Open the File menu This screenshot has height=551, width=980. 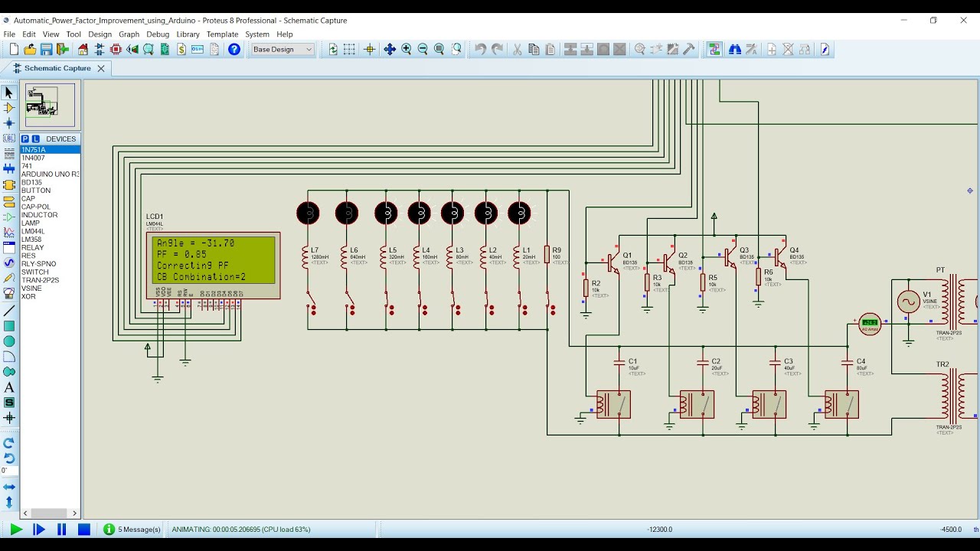tap(9, 34)
